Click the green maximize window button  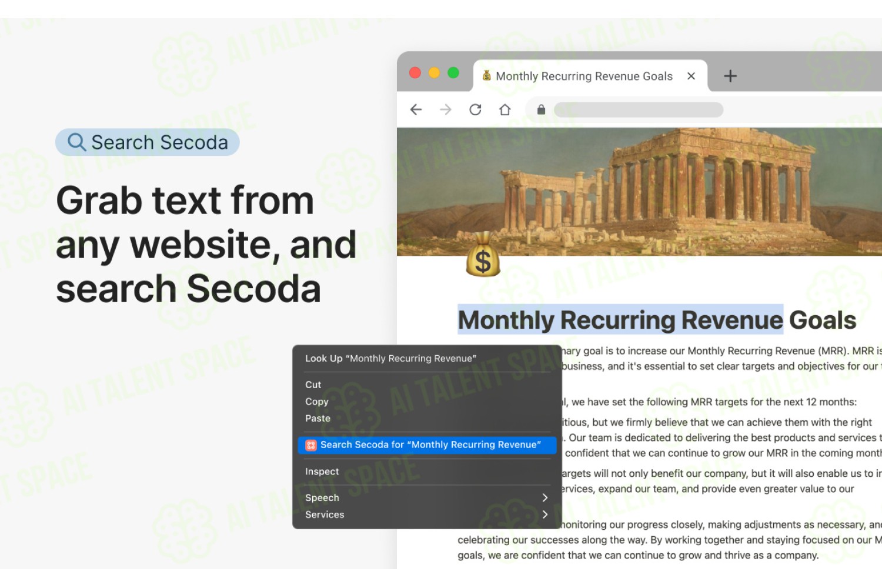(453, 72)
